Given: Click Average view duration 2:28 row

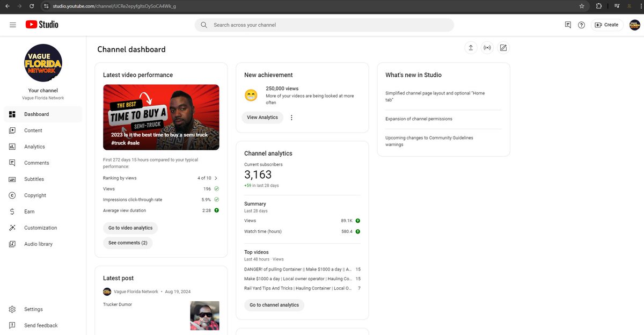Looking at the screenshot, I should 161,210.
